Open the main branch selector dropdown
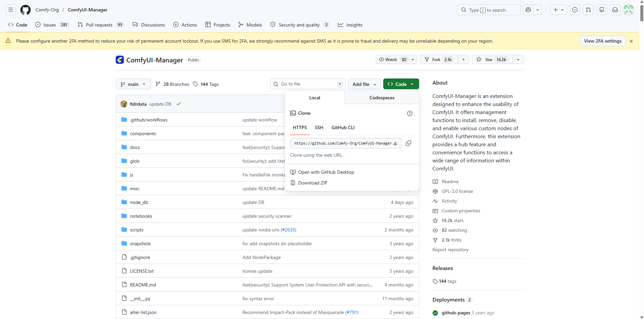 click(133, 84)
